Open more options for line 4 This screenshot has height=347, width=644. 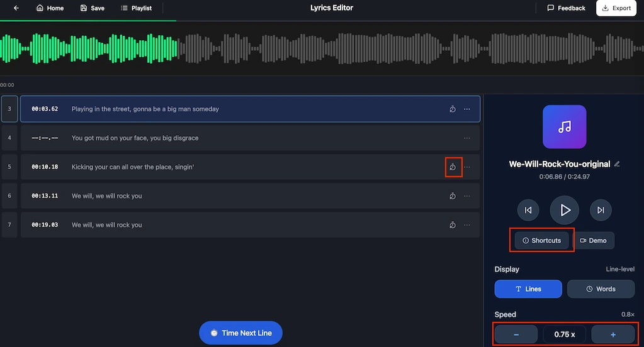coord(467,138)
